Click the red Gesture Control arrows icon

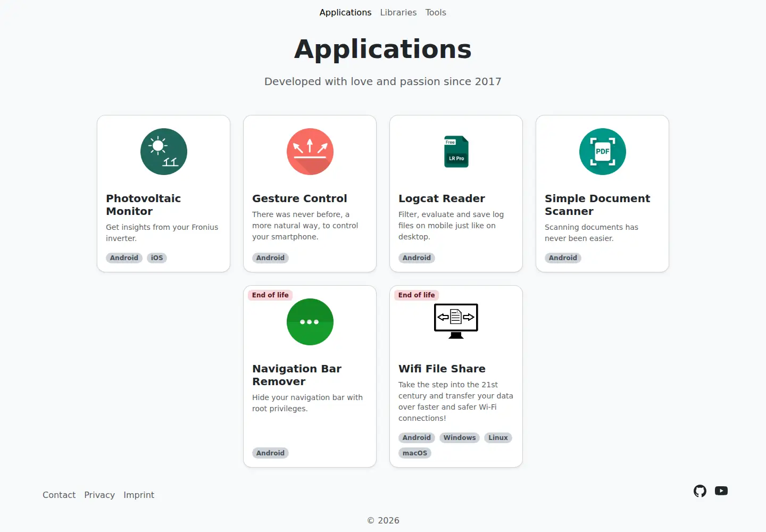click(x=310, y=152)
